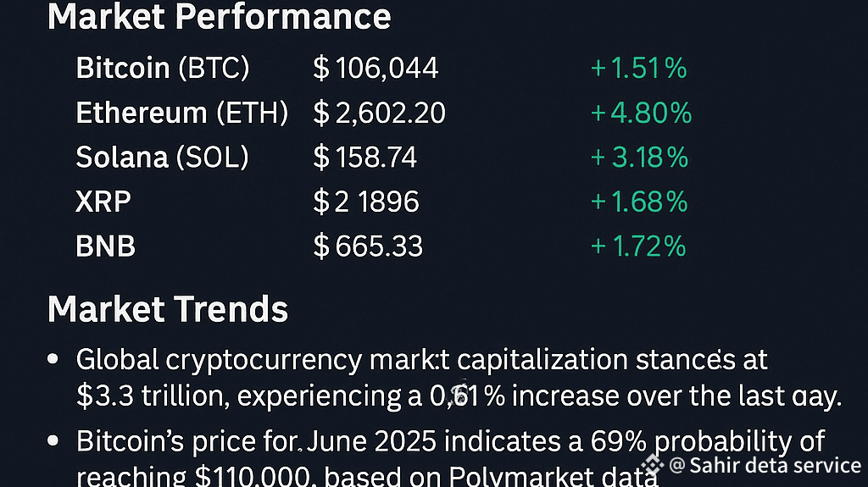Click the Sahir deta service watermark text
The height and width of the screenshot is (487, 868).
pos(764,465)
